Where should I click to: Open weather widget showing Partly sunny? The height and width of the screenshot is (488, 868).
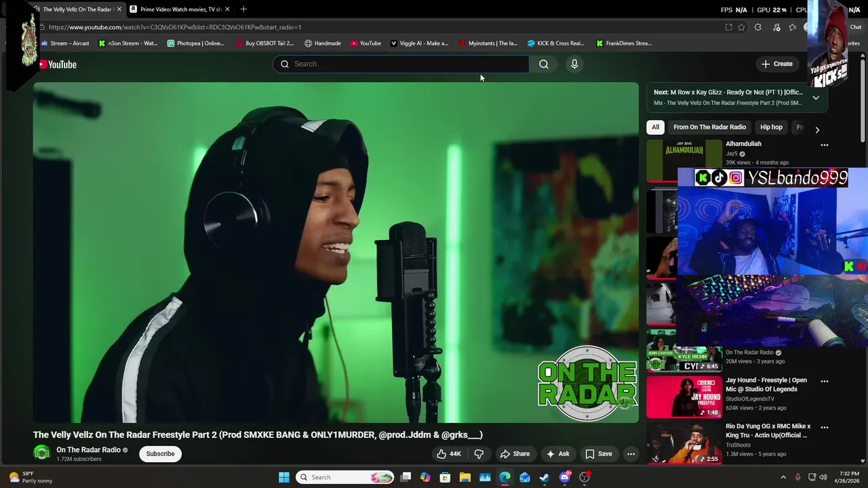pyautogui.click(x=30, y=477)
